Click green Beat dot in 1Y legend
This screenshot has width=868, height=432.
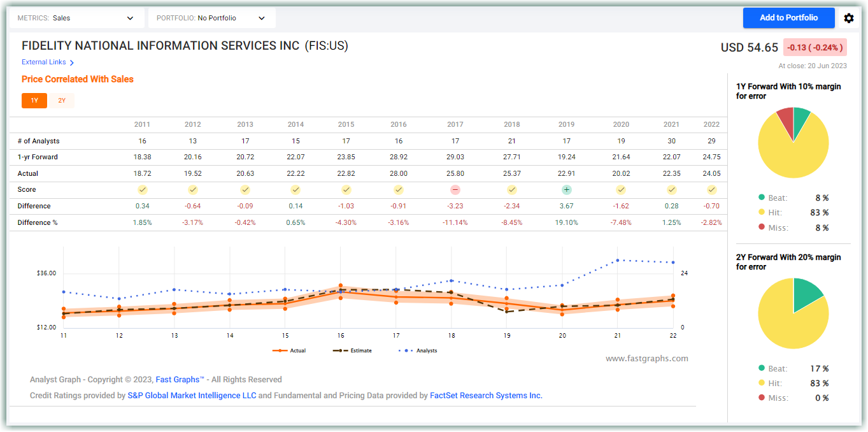point(762,198)
